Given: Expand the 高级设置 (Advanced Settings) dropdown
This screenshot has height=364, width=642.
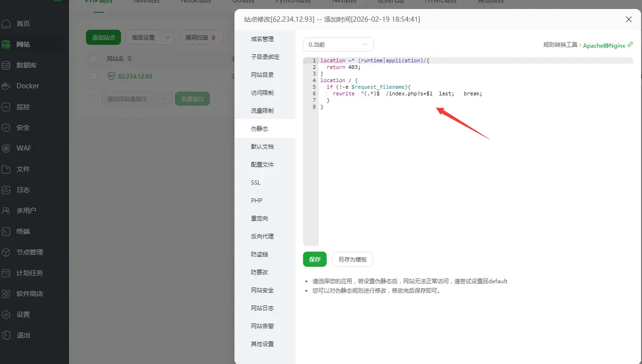Looking at the screenshot, I should 150,37.
